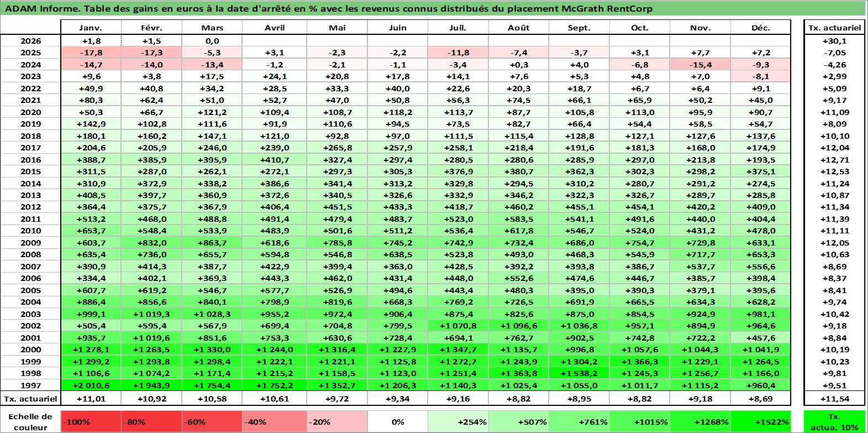
Task: Select the Août column header
Action: (x=519, y=28)
